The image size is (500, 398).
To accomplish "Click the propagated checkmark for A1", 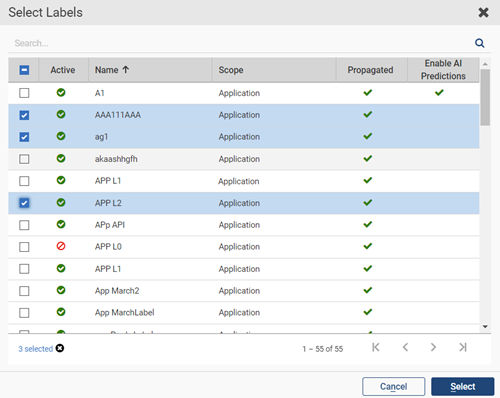I will 368,92.
